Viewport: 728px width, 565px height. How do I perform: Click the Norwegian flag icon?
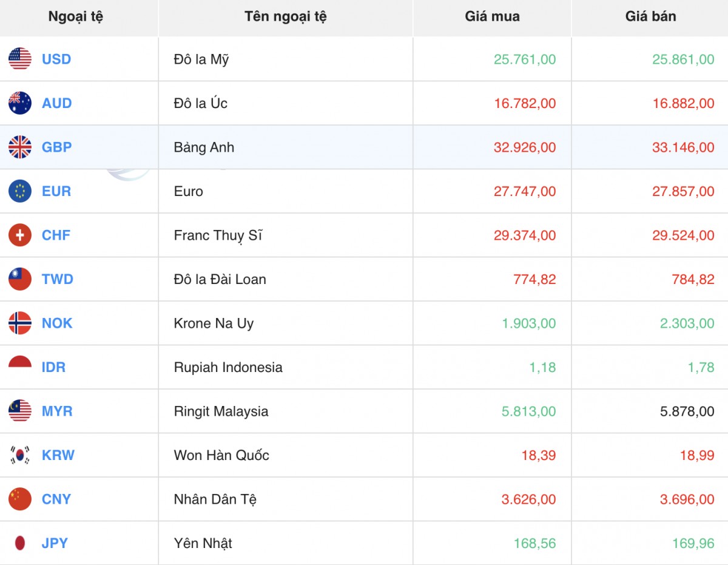pos(20,323)
